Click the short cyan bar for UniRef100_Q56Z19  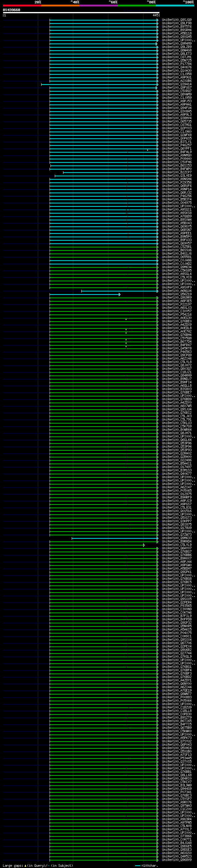[x=85, y=294]
